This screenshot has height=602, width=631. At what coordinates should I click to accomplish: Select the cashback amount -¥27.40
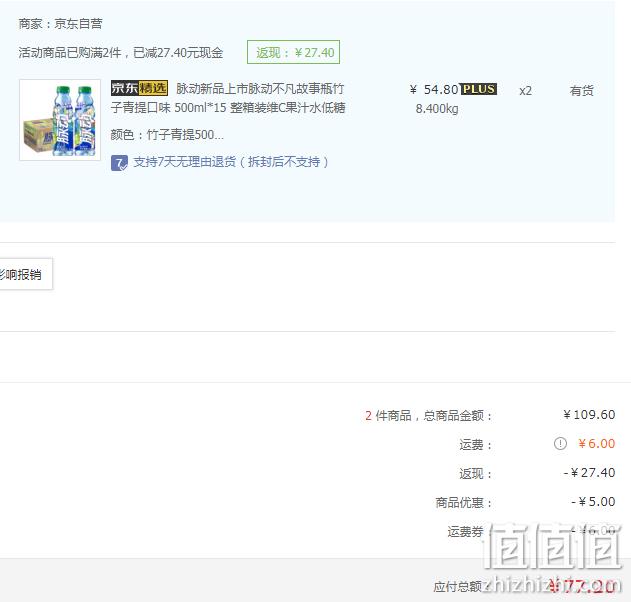[x=590, y=472]
